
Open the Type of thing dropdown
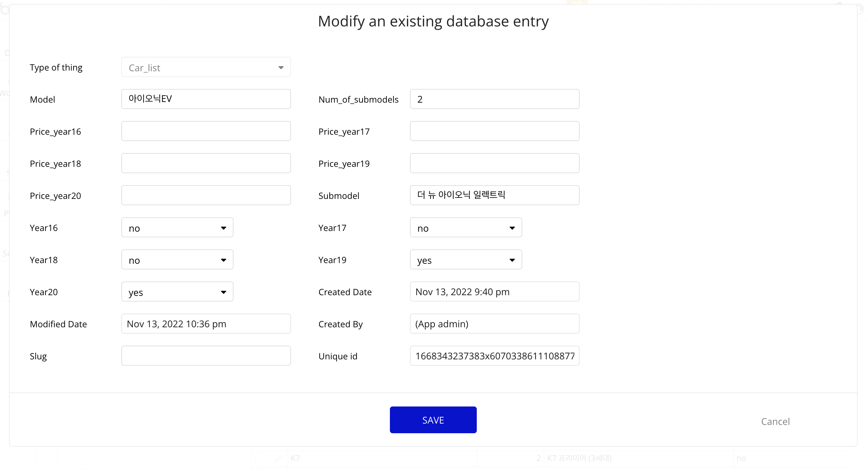(x=205, y=68)
